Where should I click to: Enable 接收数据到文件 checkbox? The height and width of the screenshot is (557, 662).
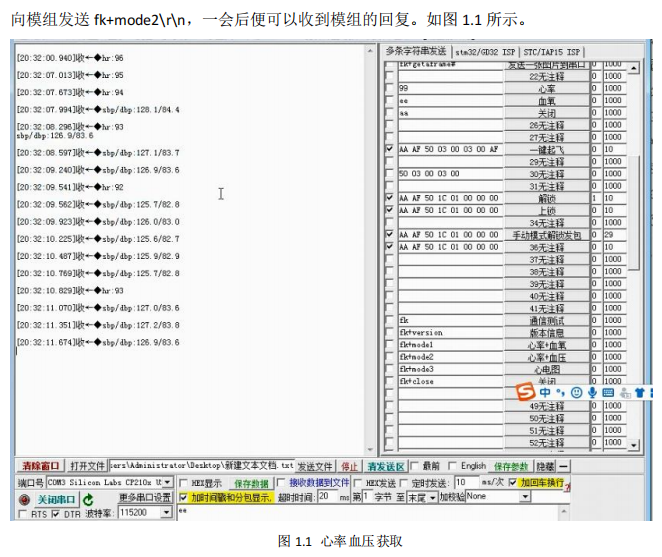point(281,483)
